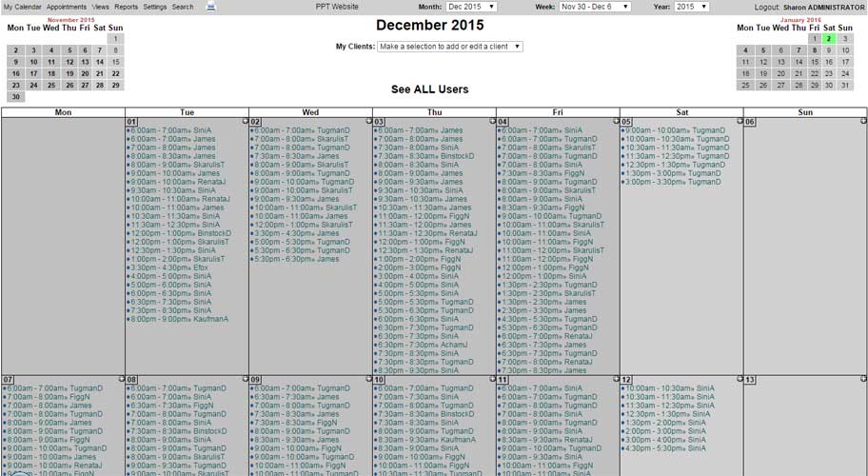868x476 pixels.
Task: Open the day 04 date box on Friday
Action: (503, 122)
